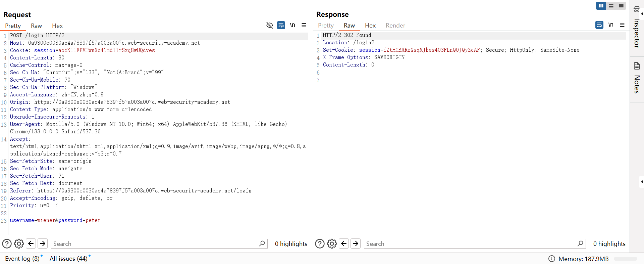This screenshot has height=264, width=644.
Task: Show non-printable characters in Response panel
Action: pyautogui.click(x=611, y=25)
